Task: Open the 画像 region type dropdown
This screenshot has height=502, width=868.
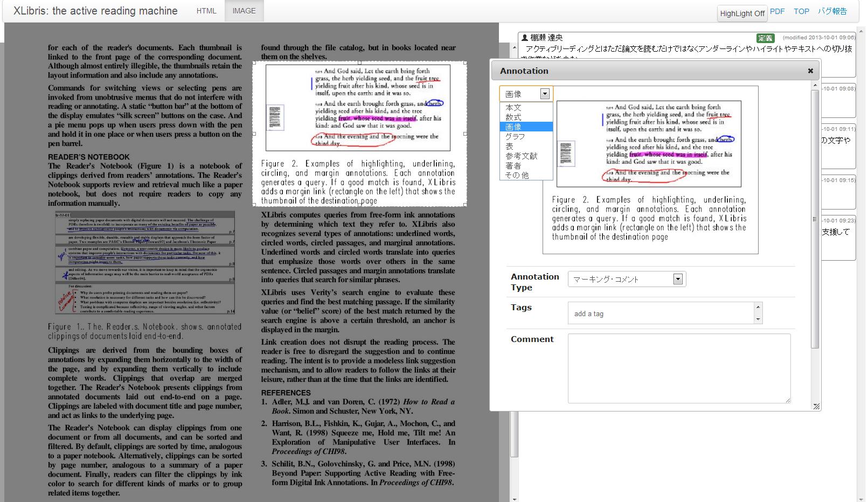Action: [x=526, y=94]
